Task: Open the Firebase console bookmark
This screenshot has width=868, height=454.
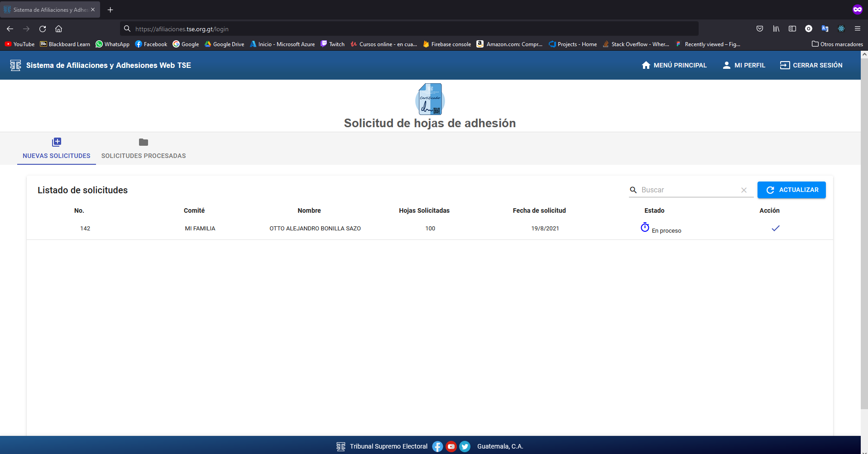Action: click(447, 44)
